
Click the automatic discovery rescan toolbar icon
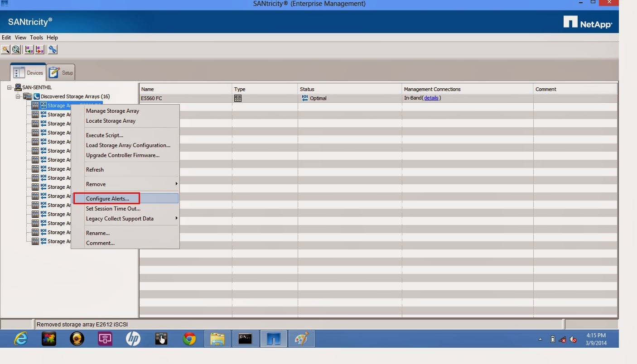tap(16, 50)
